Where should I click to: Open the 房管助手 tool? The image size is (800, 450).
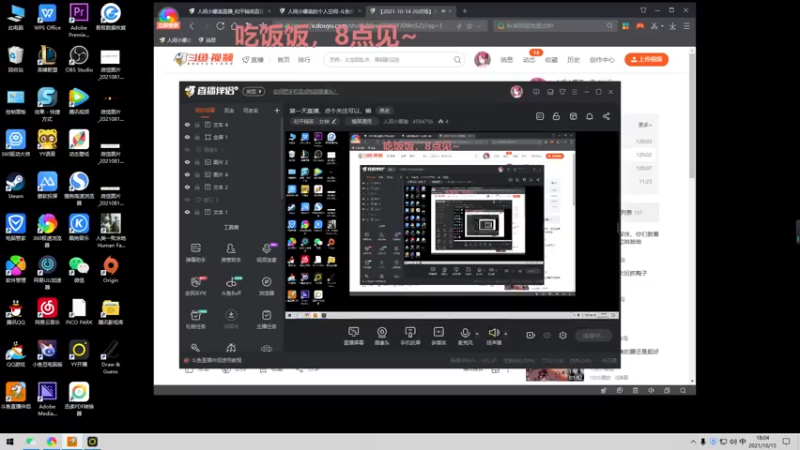click(231, 253)
